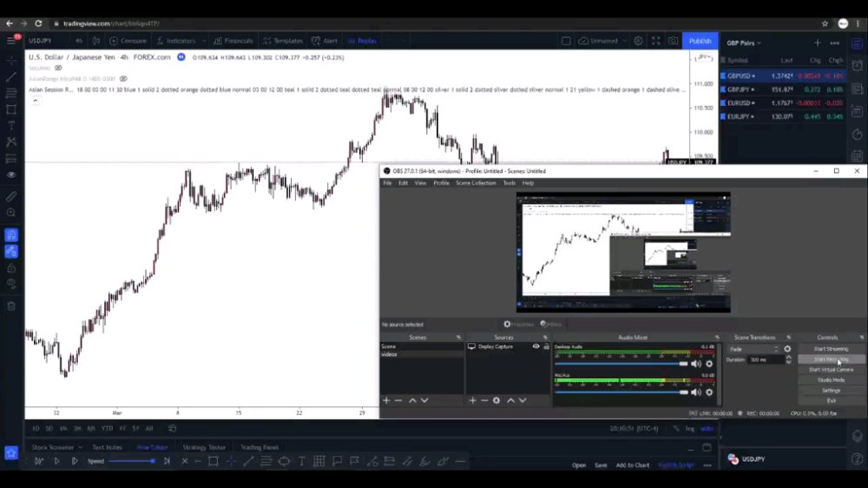Open the Unnamed layout dropdown arrow
The image size is (868, 488).
624,41
